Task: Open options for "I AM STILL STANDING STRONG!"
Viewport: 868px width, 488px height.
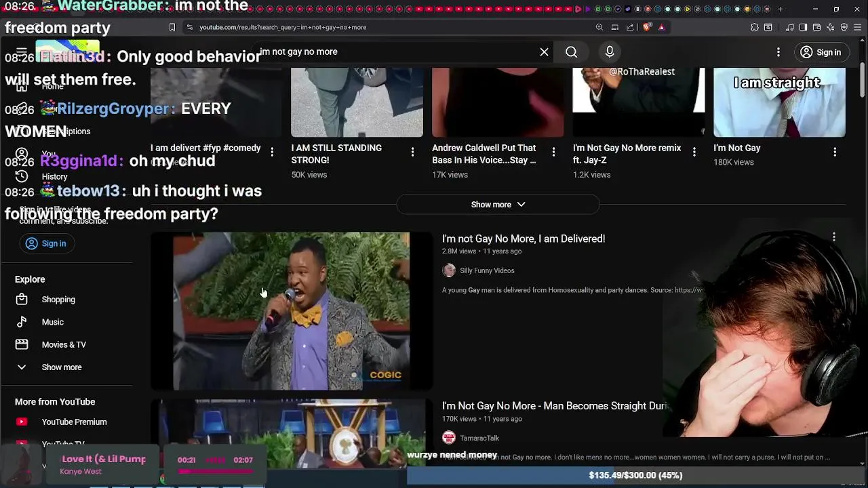Action: pos(412,152)
